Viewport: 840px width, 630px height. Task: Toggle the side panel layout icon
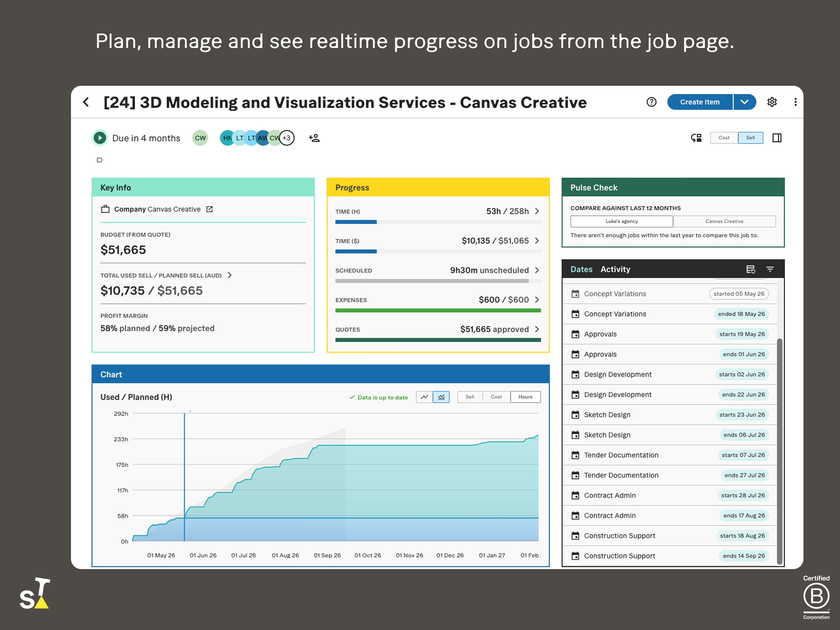click(777, 138)
